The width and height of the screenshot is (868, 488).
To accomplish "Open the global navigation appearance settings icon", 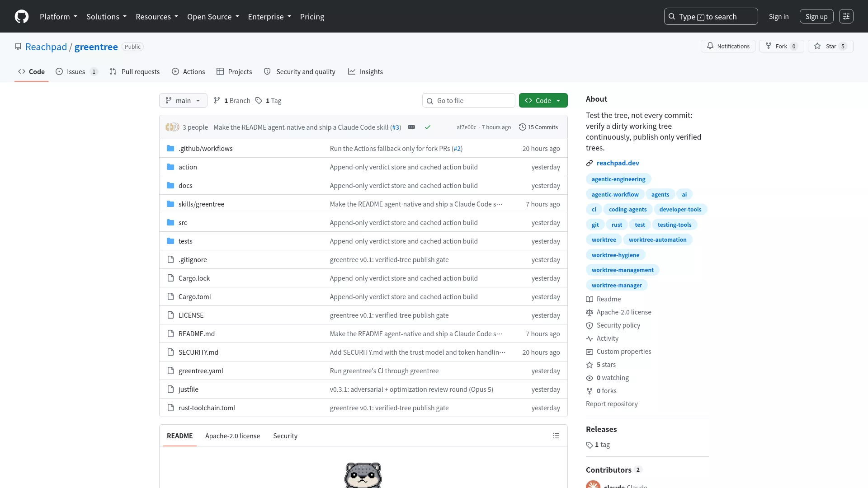I will click(x=846, y=17).
